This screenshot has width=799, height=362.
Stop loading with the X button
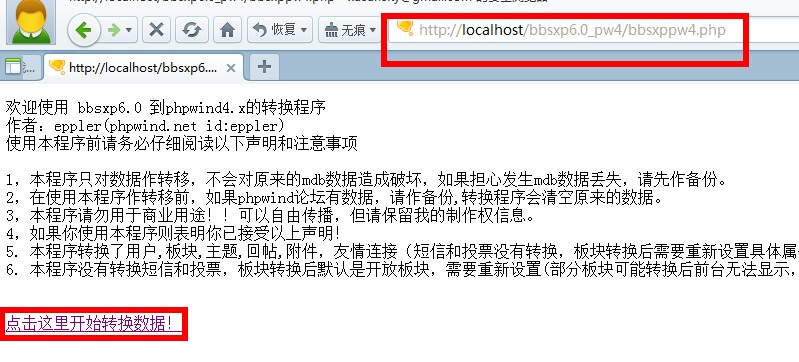156,30
